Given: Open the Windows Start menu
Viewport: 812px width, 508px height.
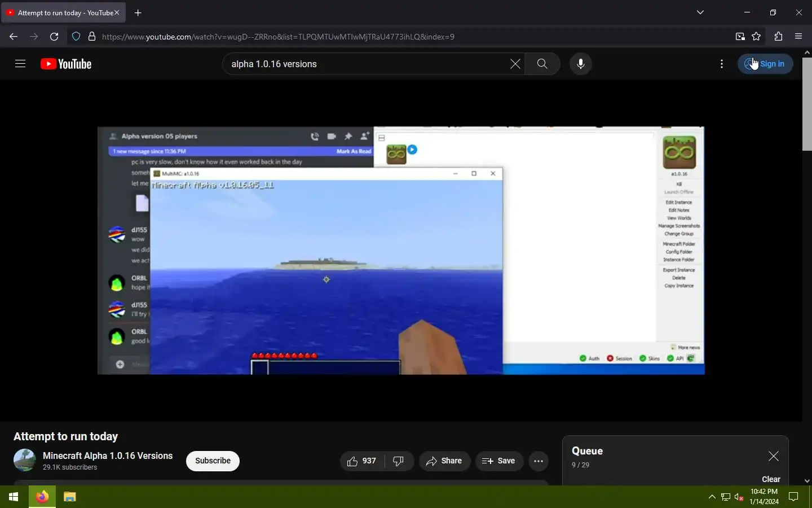Looking at the screenshot, I should tap(14, 497).
